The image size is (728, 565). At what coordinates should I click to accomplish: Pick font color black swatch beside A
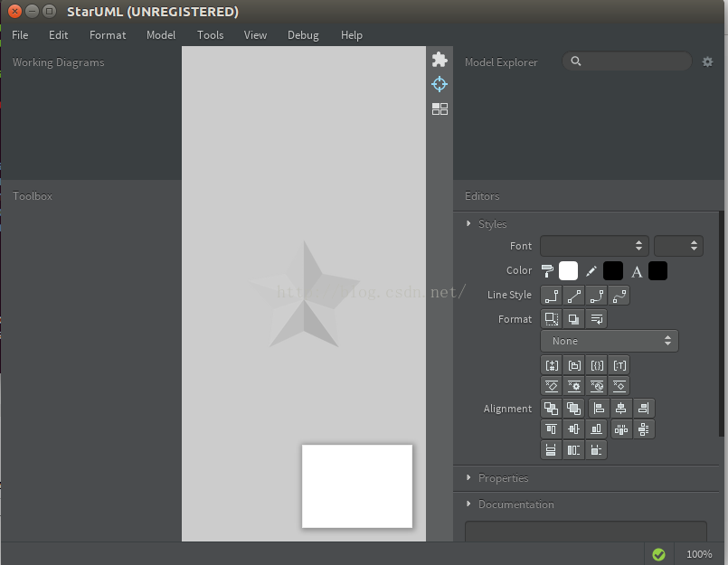(657, 270)
